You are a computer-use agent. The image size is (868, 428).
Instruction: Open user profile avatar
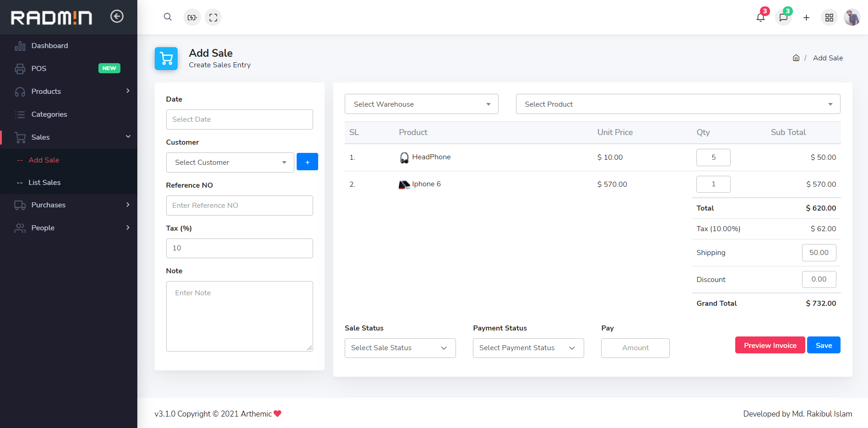click(852, 17)
